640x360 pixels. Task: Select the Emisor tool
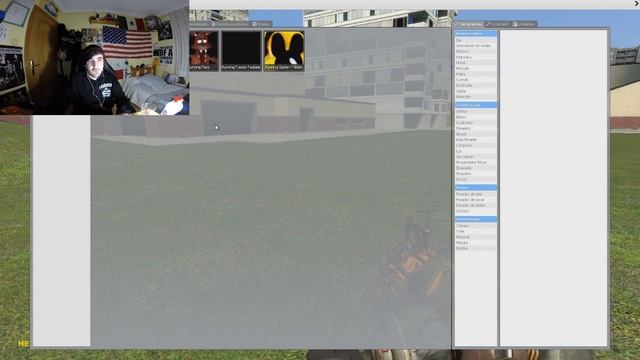(476, 134)
